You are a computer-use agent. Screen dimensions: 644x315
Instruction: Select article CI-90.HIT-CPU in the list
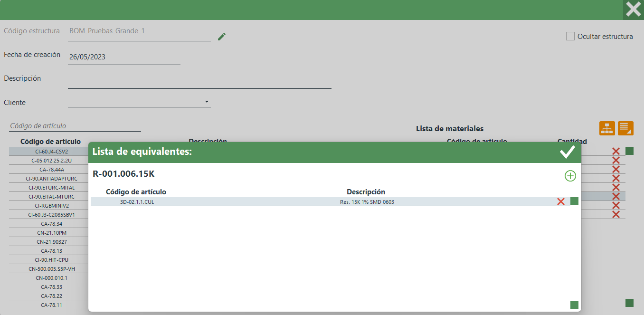[51, 260]
